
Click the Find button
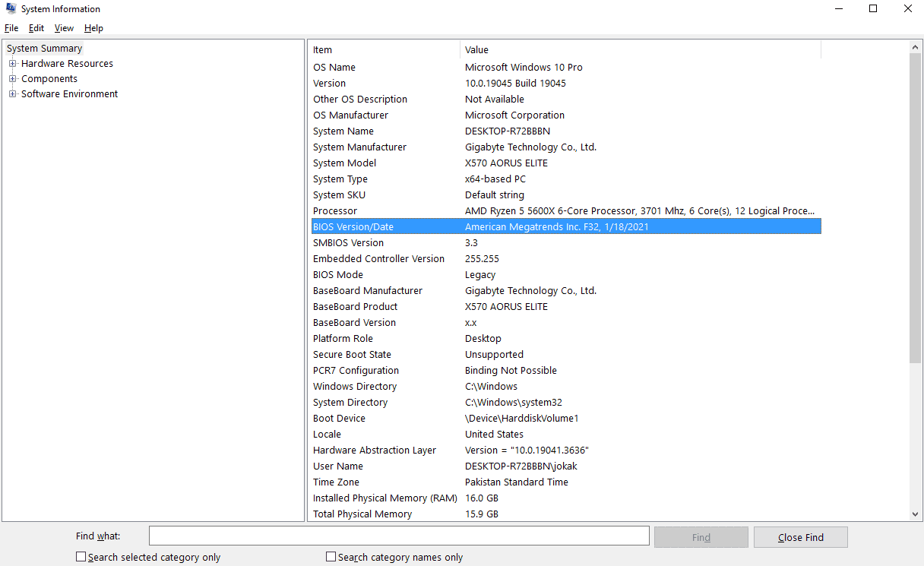pos(701,537)
